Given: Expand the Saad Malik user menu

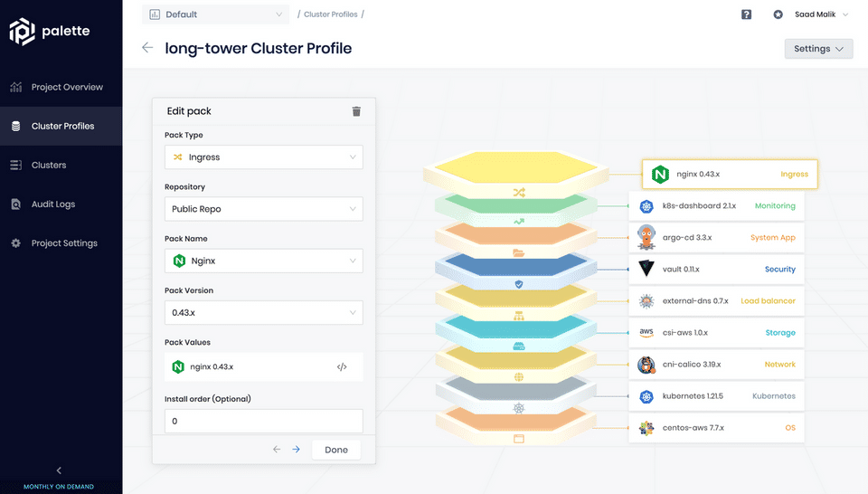Looking at the screenshot, I should (x=821, y=14).
